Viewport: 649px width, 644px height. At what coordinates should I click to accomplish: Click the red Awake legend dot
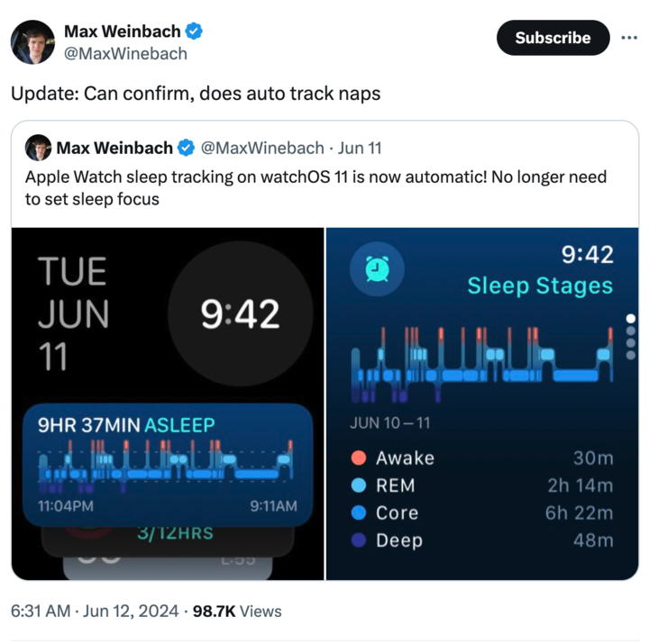click(x=359, y=458)
